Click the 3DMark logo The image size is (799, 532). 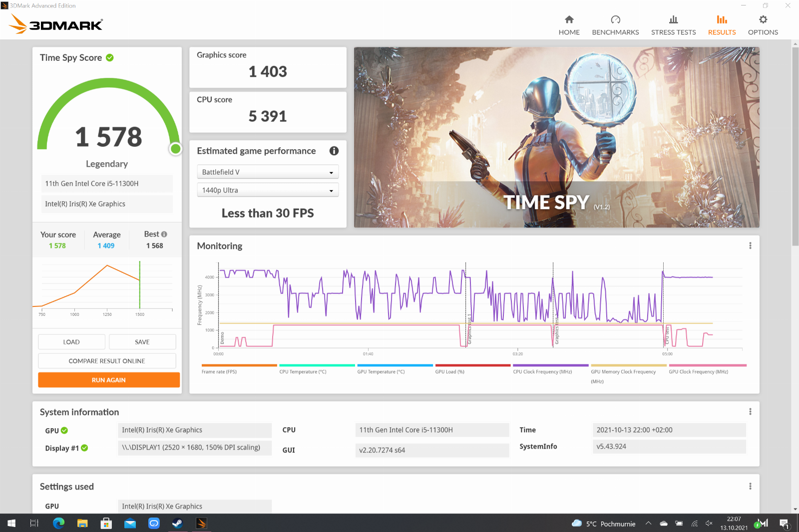(56, 24)
